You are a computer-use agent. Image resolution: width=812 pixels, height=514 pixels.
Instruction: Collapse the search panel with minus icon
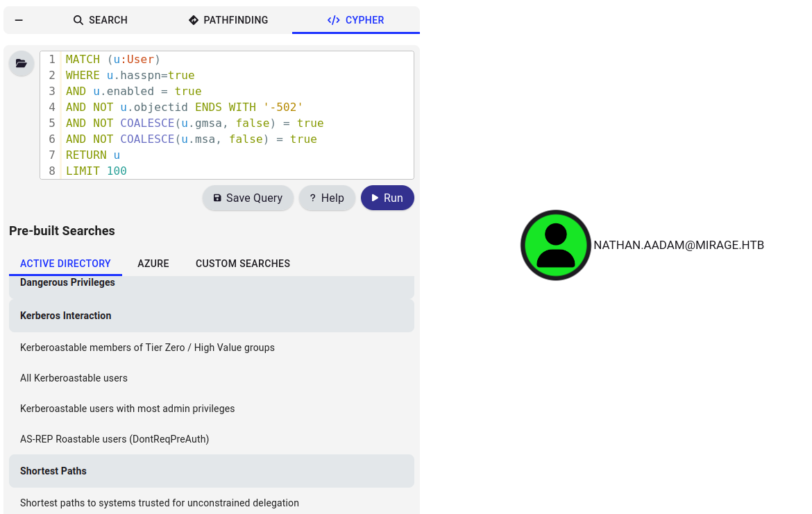click(x=19, y=20)
